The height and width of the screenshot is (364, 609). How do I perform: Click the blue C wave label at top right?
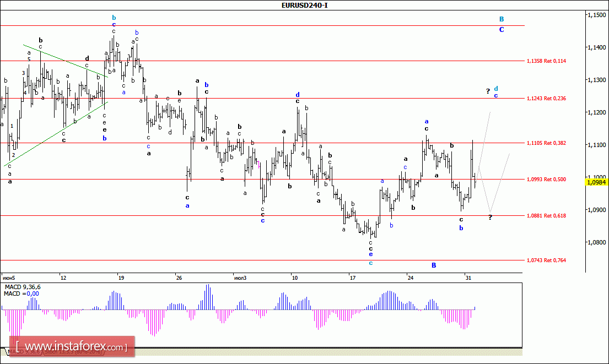[502, 30]
